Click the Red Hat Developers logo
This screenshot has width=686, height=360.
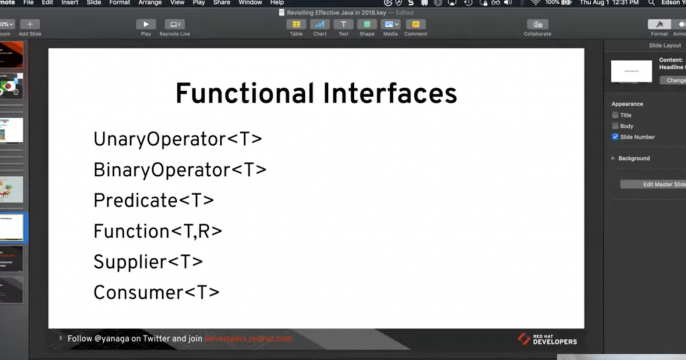pos(547,339)
